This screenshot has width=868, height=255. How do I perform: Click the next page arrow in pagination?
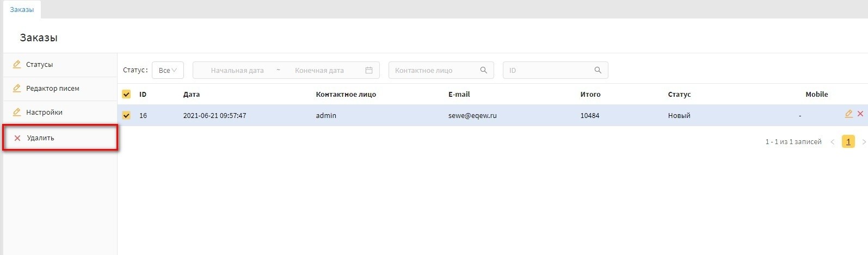pyautogui.click(x=864, y=142)
